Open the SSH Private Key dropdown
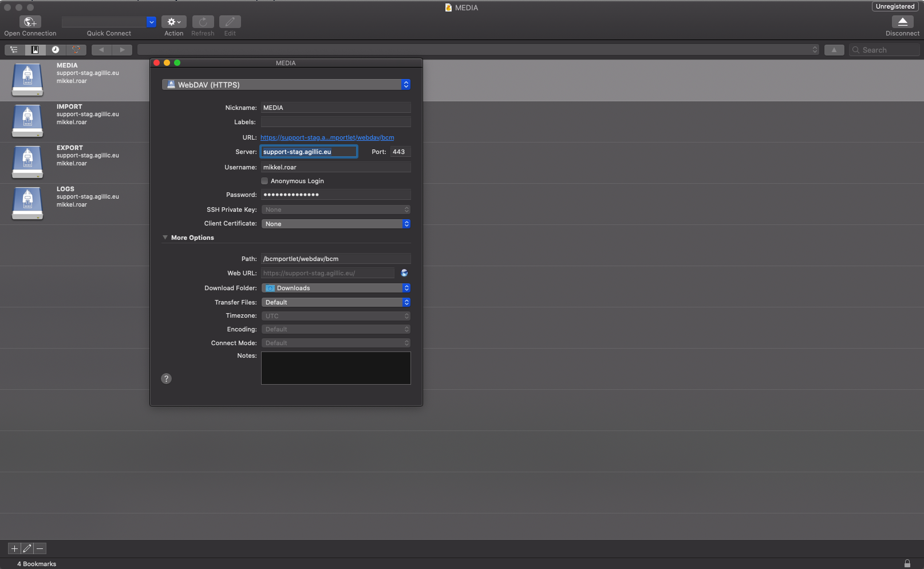This screenshot has height=569, width=924. (x=336, y=210)
